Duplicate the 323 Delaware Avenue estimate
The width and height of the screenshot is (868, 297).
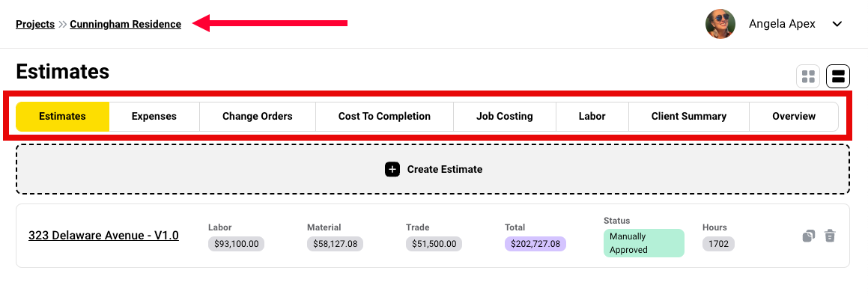tap(809, 236)
